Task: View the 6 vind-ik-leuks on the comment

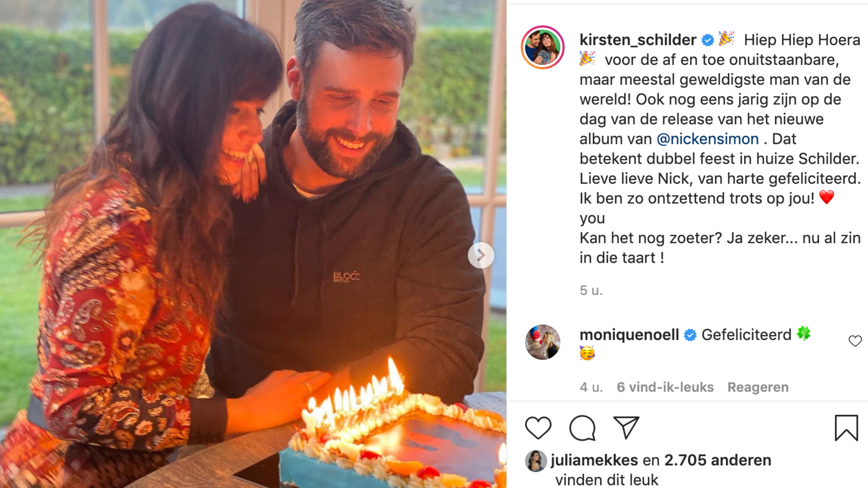Action: pos(665,387)
